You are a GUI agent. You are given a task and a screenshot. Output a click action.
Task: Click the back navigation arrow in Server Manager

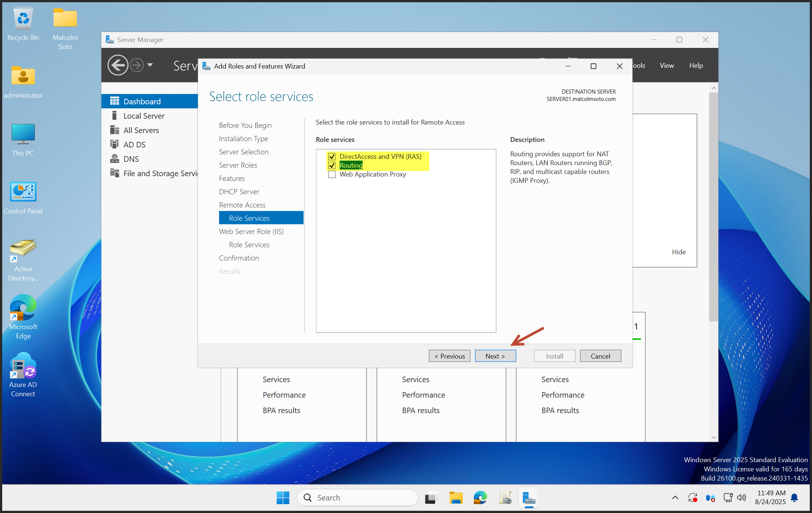click(118, 65)
